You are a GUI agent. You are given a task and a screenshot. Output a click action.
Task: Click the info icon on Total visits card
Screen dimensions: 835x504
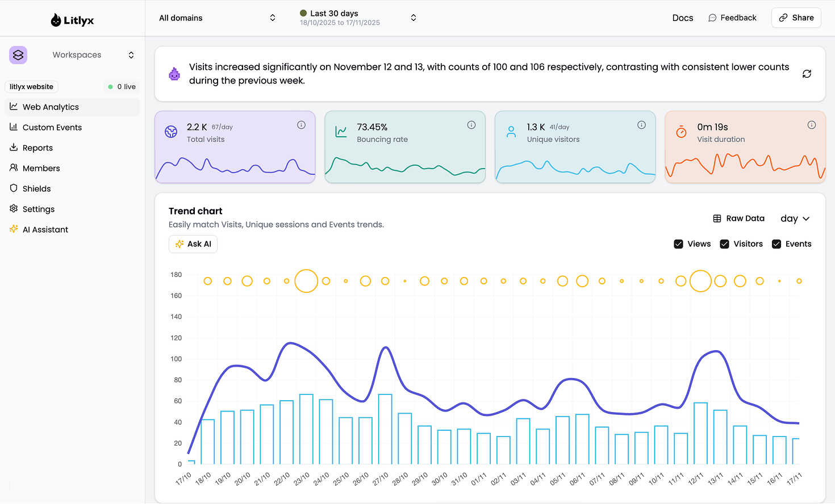tap(301, 125)
